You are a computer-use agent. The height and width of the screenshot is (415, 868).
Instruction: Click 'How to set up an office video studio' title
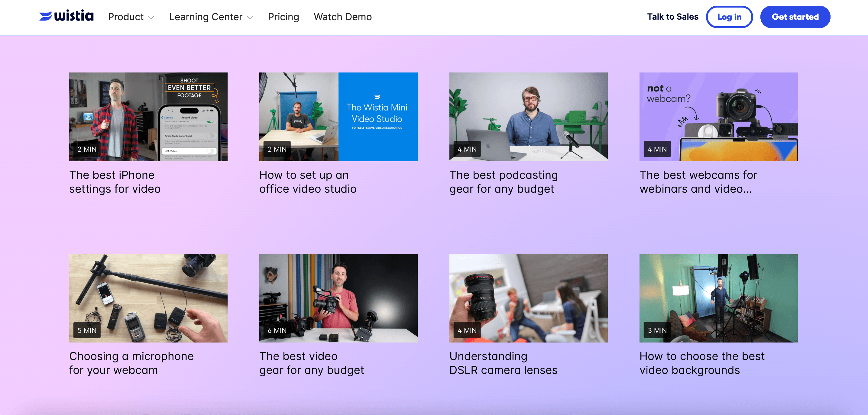point(308,182)
